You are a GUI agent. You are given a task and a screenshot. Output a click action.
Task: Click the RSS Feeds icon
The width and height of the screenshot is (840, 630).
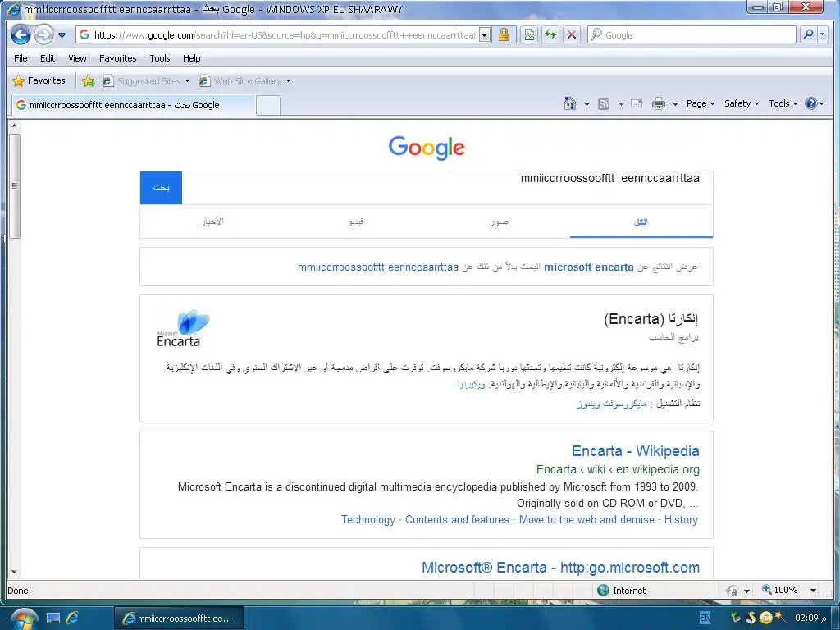pos(604,103)
